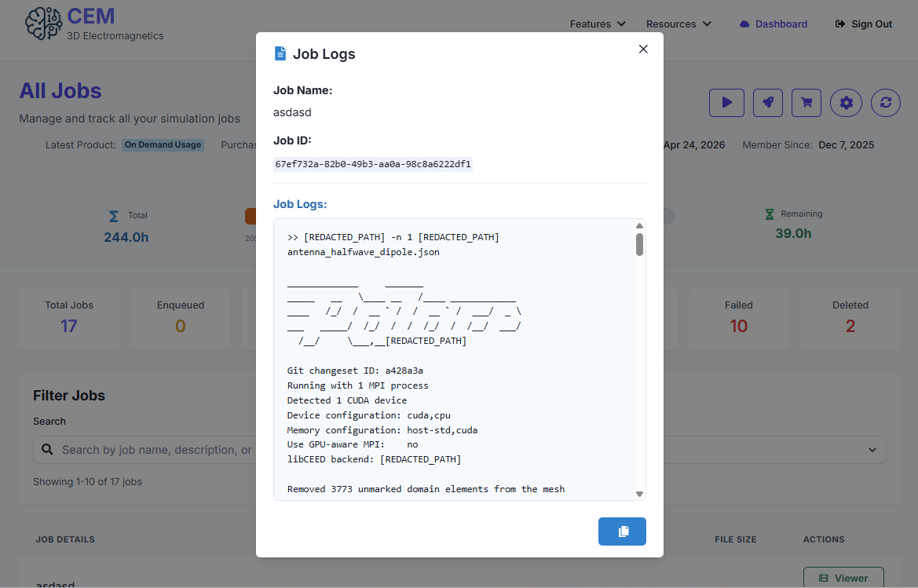Click the 'Showing 1-10 of 17 jobs' text
The image size is (918, 588).
coord(87,482)
